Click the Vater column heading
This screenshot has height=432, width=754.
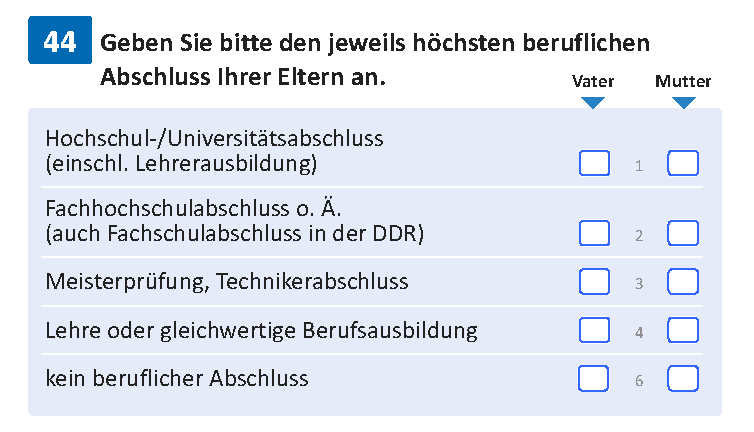(x=593, y=81)
